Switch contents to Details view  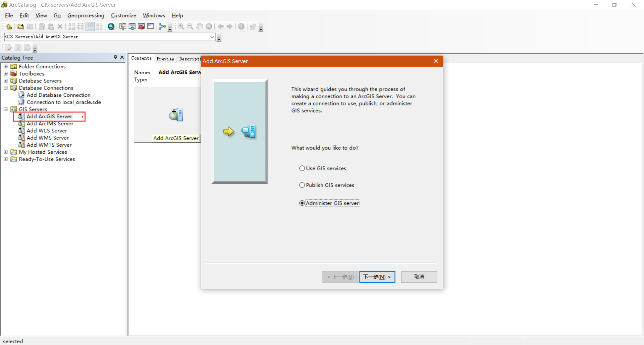click(x=90, y=26)
